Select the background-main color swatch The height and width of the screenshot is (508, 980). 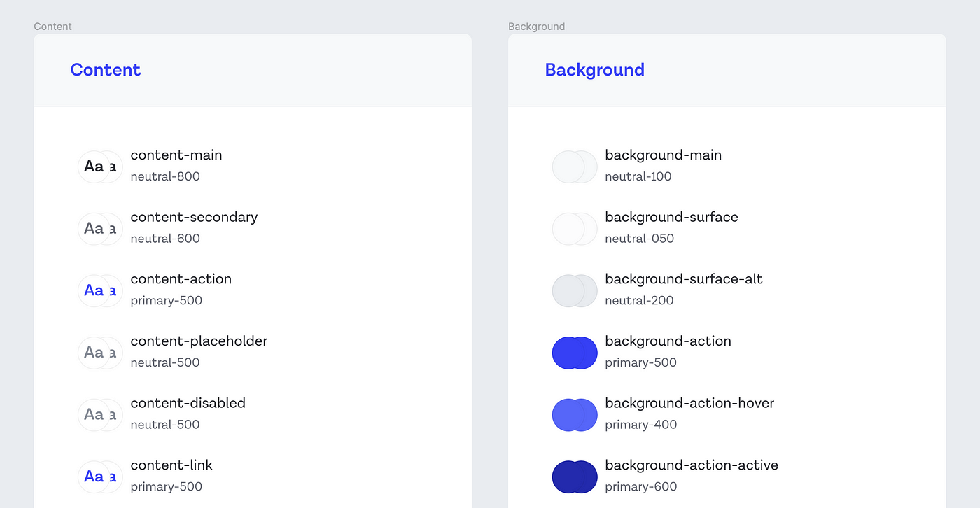pos(575,167)
